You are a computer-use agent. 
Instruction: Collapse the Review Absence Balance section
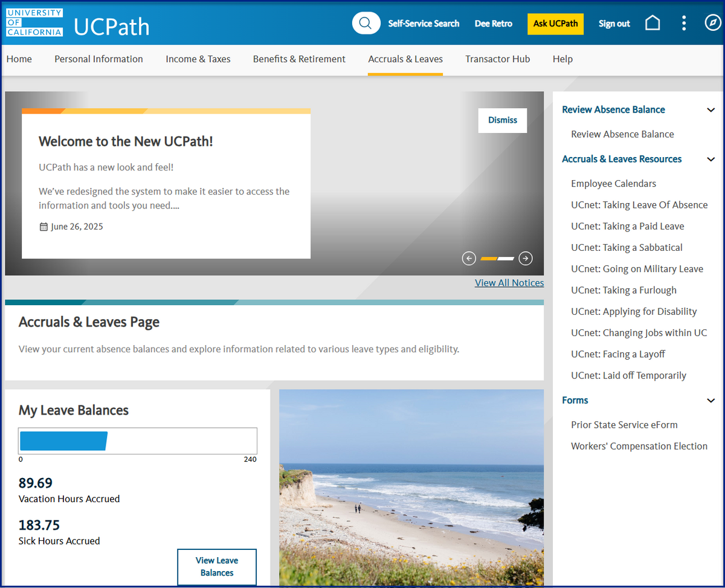point(710,110)
